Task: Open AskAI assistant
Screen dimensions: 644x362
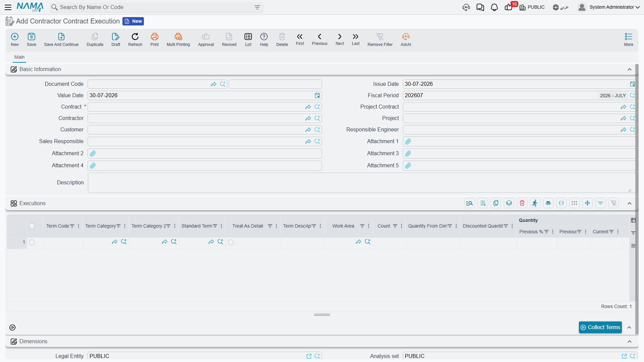Action: [x=406, y=40]
